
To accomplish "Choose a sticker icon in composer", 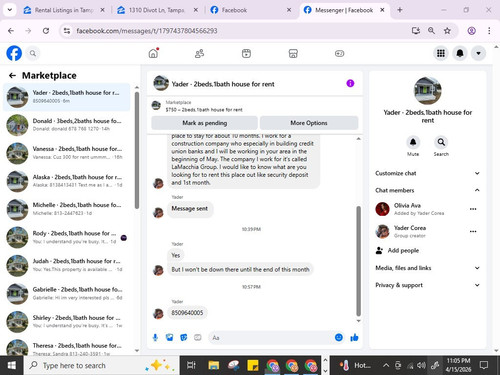I will point(184,338).
